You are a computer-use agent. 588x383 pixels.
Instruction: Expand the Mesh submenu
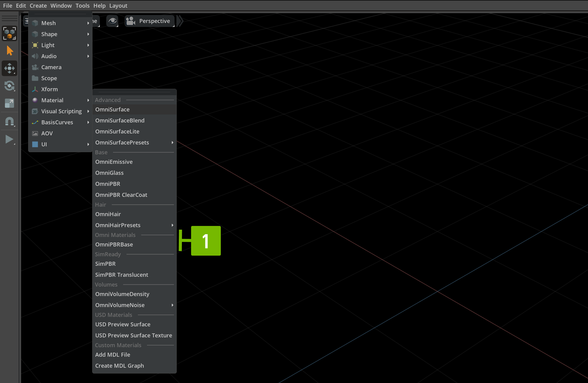60,23
